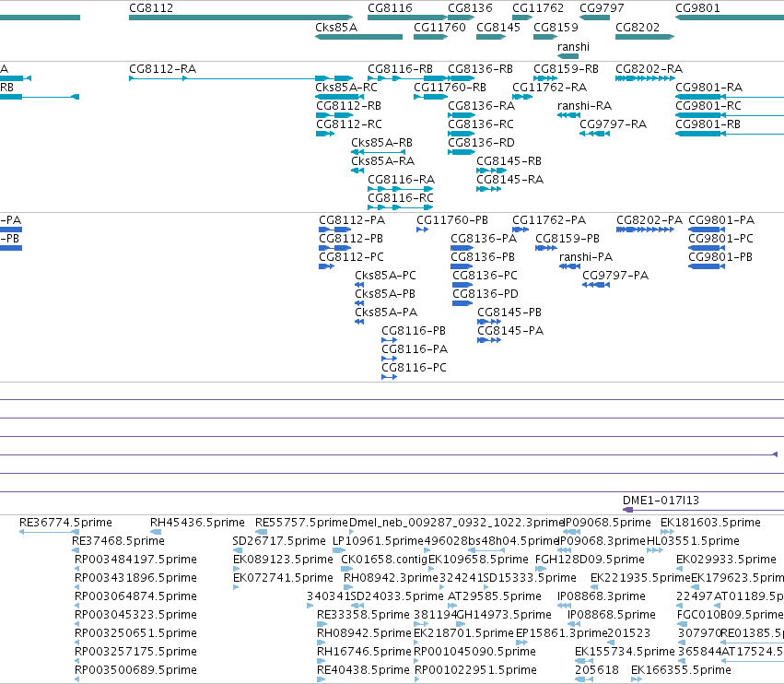The height and width of the screenshot is (684, 784).
Task: Select EST RE36774.5prime
Action: (49, 532)
